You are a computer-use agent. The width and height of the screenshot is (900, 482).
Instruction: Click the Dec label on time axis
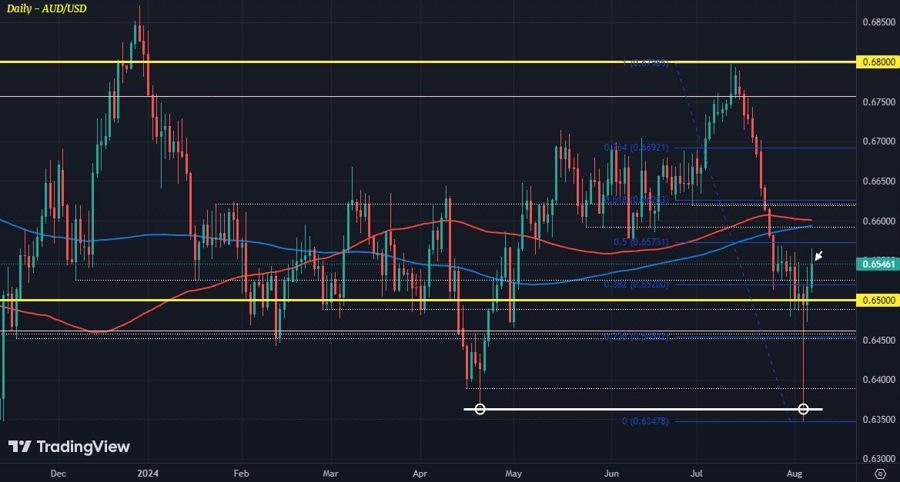tap(59, 474)
